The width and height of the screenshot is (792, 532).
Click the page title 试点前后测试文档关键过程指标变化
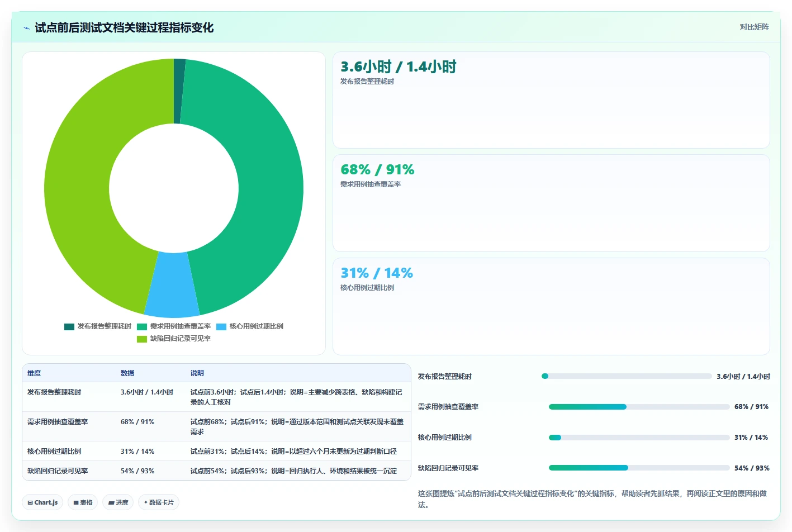pos(124,28)
